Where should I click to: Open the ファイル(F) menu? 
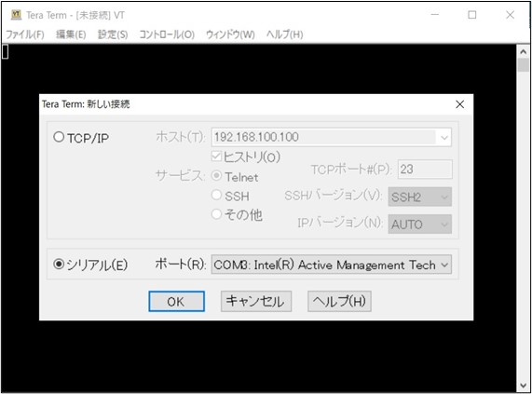pyautogui.click(x=25, y=34)
